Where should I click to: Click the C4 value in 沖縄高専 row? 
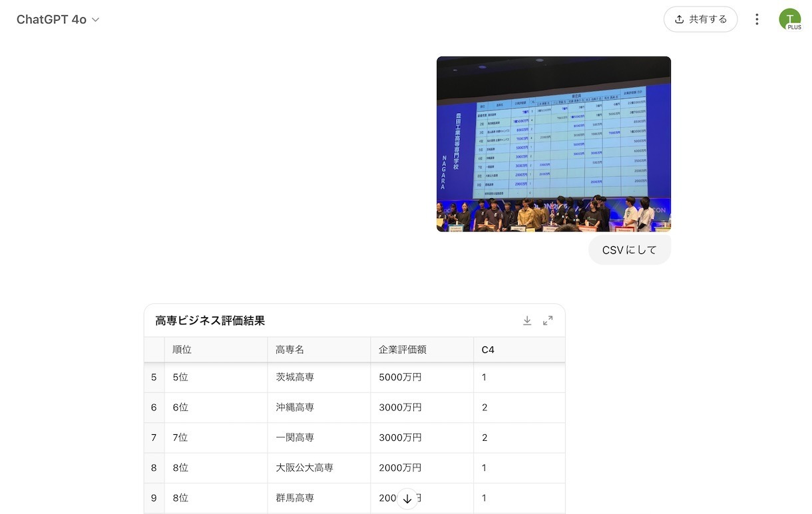519,407
